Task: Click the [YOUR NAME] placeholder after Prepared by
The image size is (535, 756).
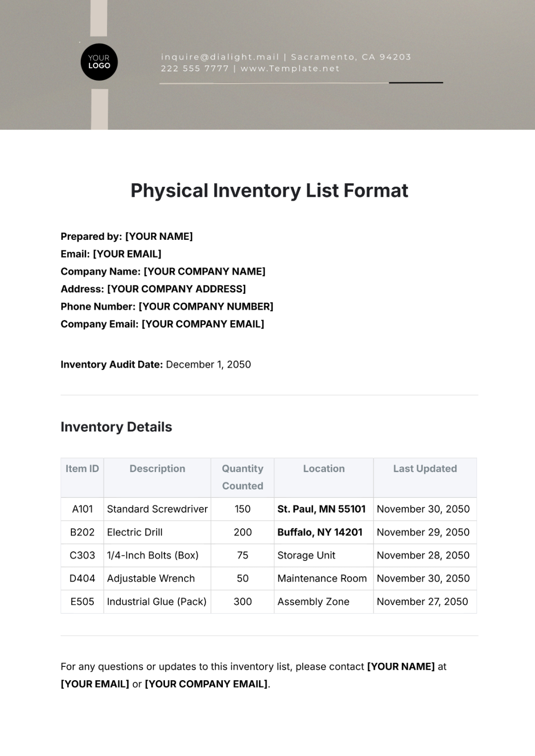Action: click(x=159, y=236)
